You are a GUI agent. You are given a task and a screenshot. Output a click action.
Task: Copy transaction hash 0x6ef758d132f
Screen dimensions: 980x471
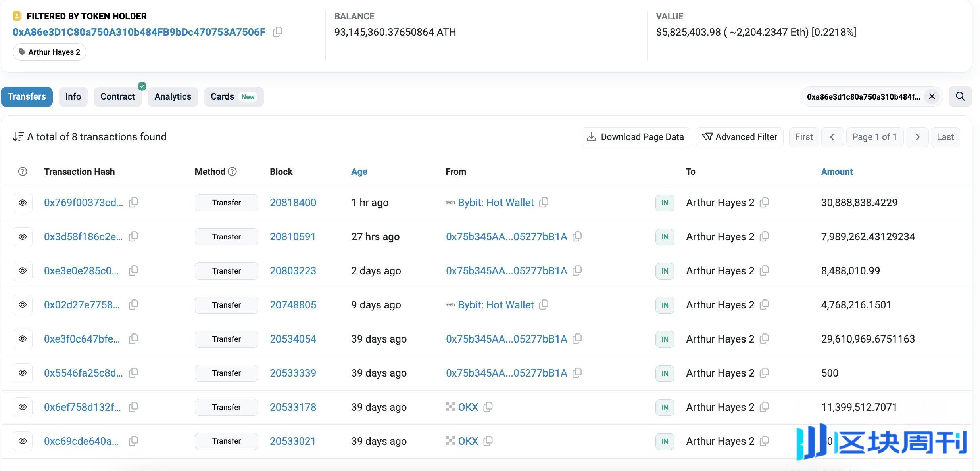point(134,407)
